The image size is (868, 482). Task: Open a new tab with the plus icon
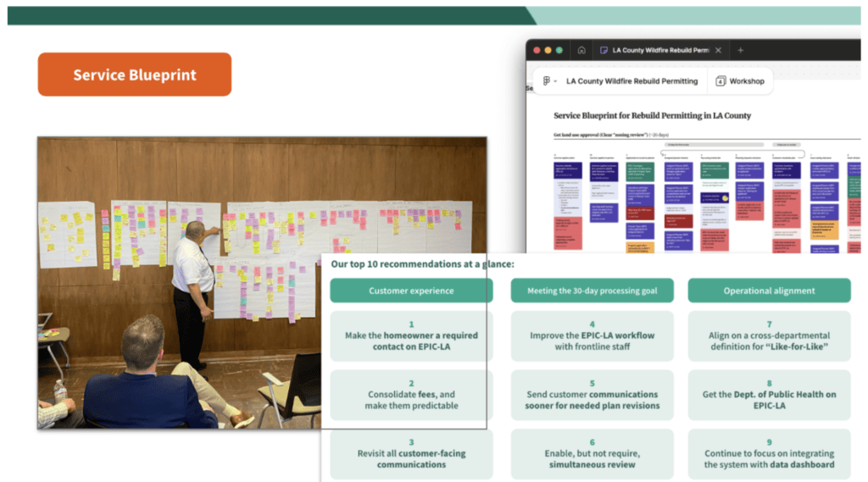pyautogui.click(x=740, y=50)
